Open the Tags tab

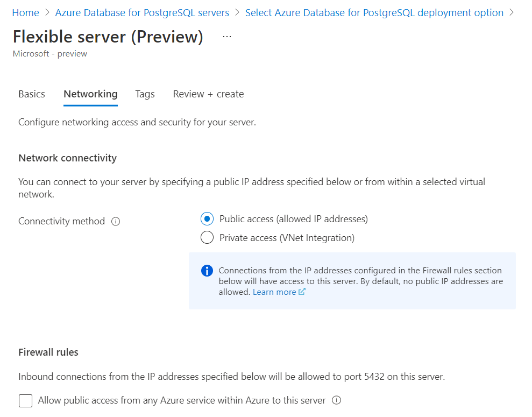[145, 94]
